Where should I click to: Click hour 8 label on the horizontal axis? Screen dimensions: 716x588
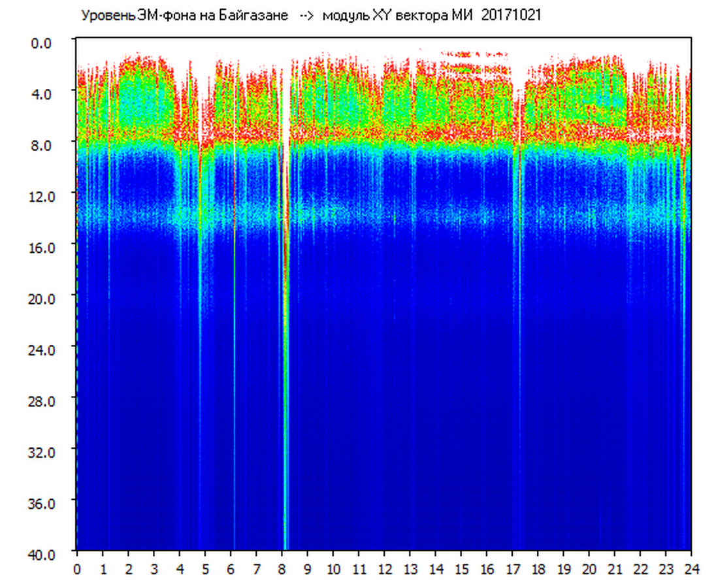[282, 568]
